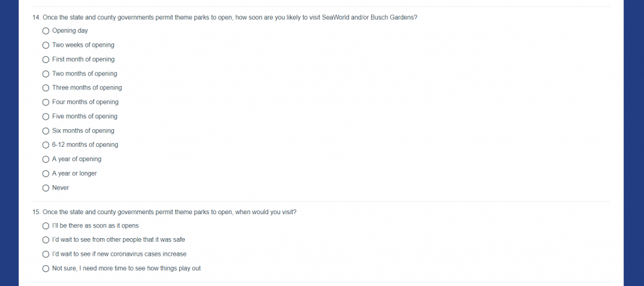Select 'Four months of opening' radio button

coord(45,103)
